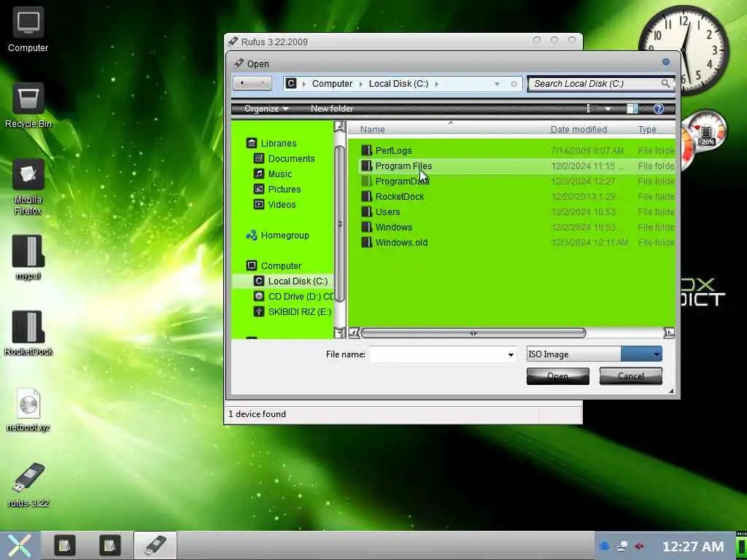Select the PerfLogs folder

click(387, 150)
